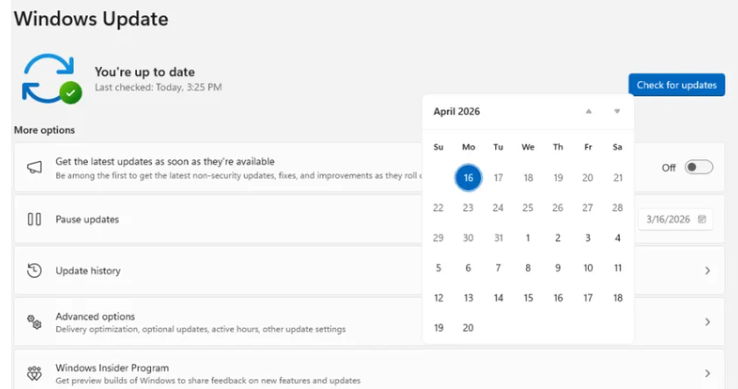Select April 14 in the calendar
The height and width of the screenshot is (389, 738).
(498, 298)
